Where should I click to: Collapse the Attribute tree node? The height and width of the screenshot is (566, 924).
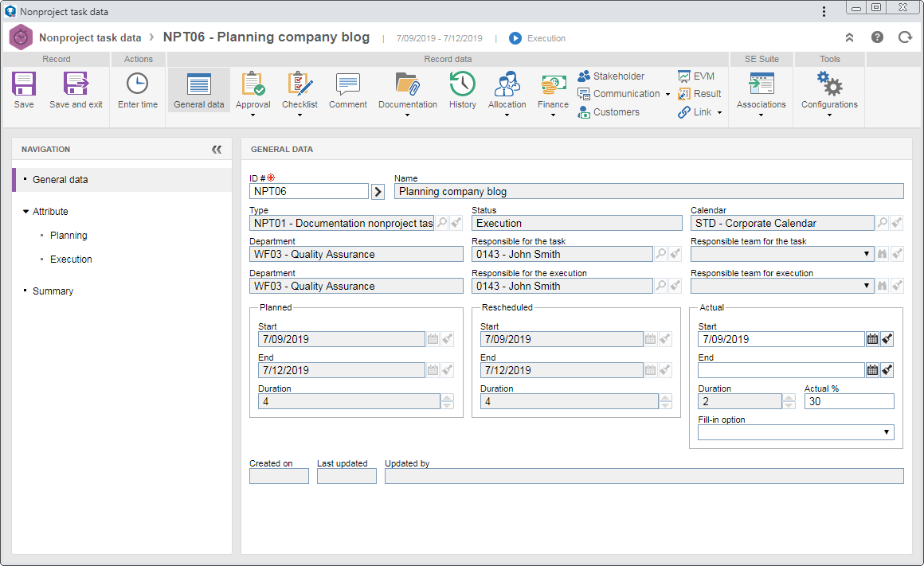pyautogui.click(x=26, y=212)
